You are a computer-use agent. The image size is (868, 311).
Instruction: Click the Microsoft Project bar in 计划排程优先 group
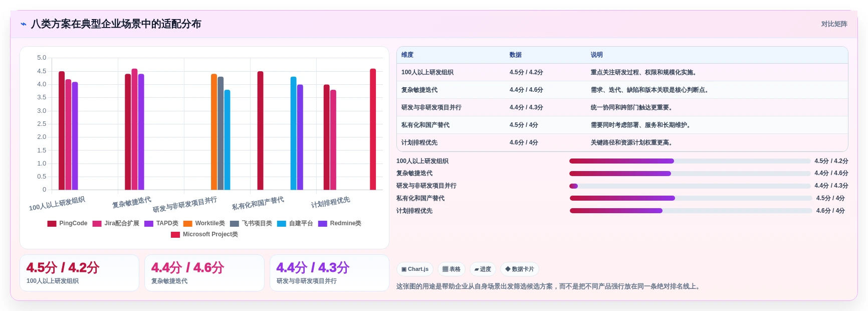(x=373, y=129)
